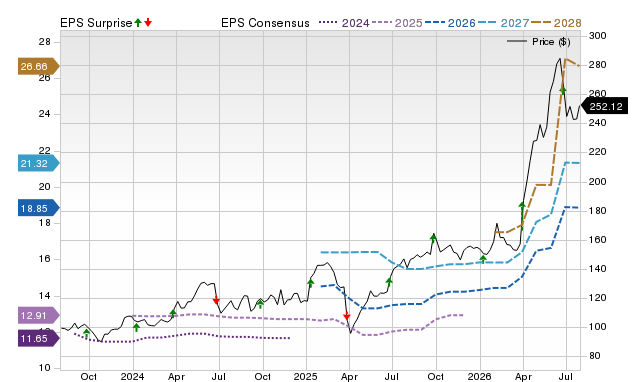Click the 2024 label on the date axis
The image size is (640, 382).
[x=132, y=376]
